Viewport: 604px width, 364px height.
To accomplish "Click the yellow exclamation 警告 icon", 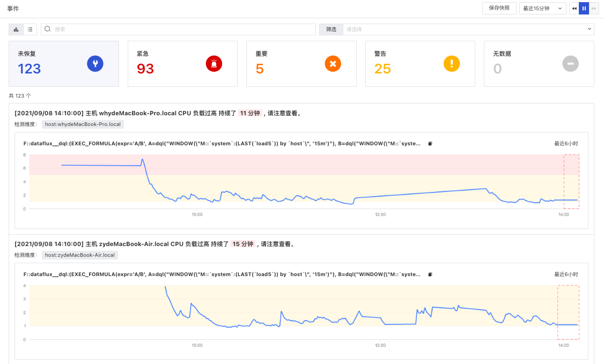I will (452, 63).
